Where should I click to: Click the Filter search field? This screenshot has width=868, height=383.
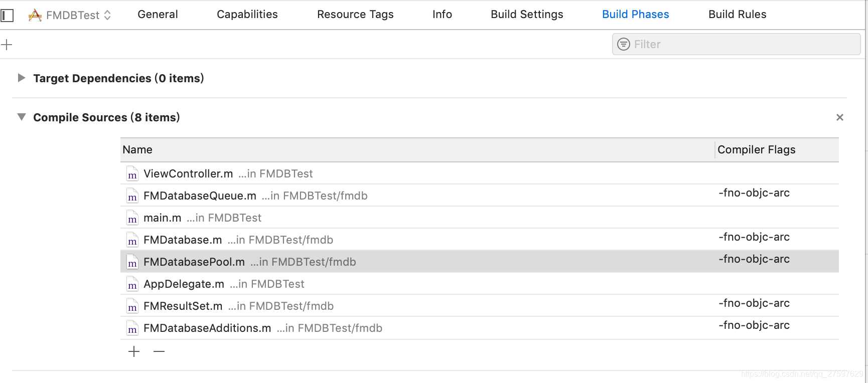coord(736,44)
